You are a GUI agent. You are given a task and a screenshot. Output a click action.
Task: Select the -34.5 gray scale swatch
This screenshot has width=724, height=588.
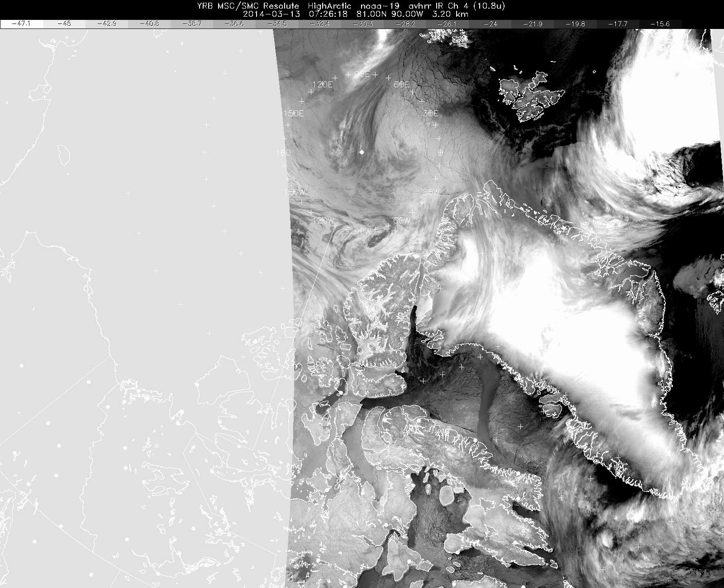click(x=277, y=24)
